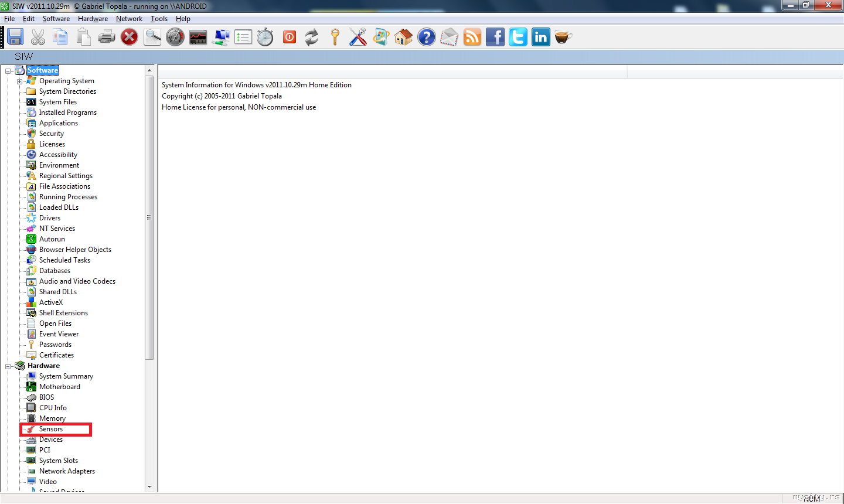Open the Licenses tree item
844x504 pixels.
coord(52,144)
